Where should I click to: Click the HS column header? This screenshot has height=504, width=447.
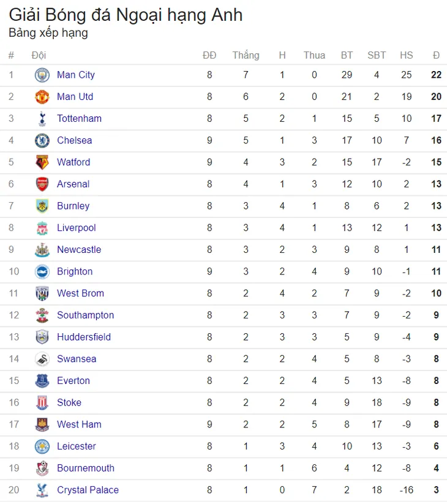(x=407, y=55)
